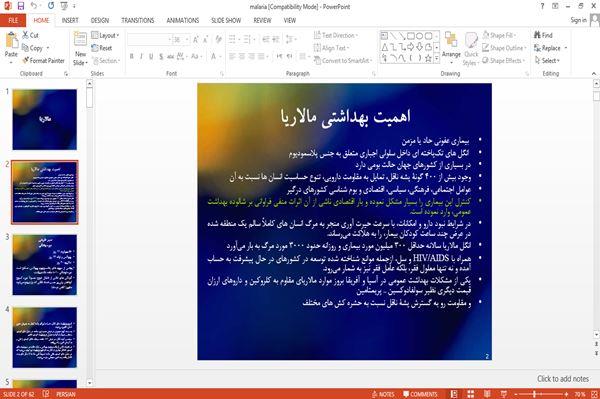This screenshot has width=600, height=399.
Task: Collapse the ribbon arrow
Action: (594, 73)
